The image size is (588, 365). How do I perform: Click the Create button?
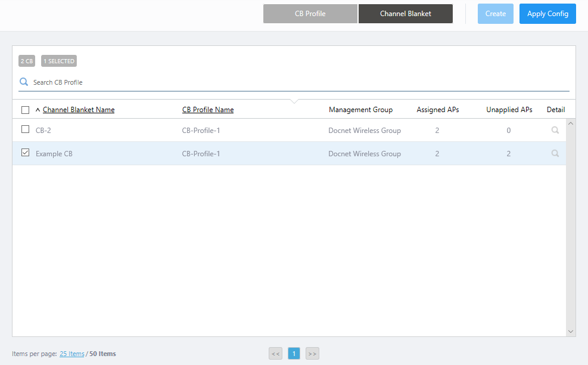pos(495,14)
